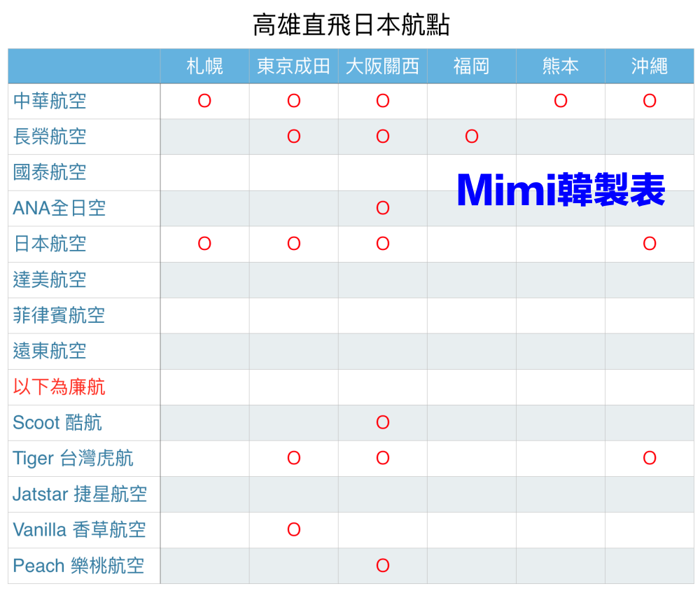
Task: Click the 日本航空 沖繩 circle mark
Action: pos(650,244)
